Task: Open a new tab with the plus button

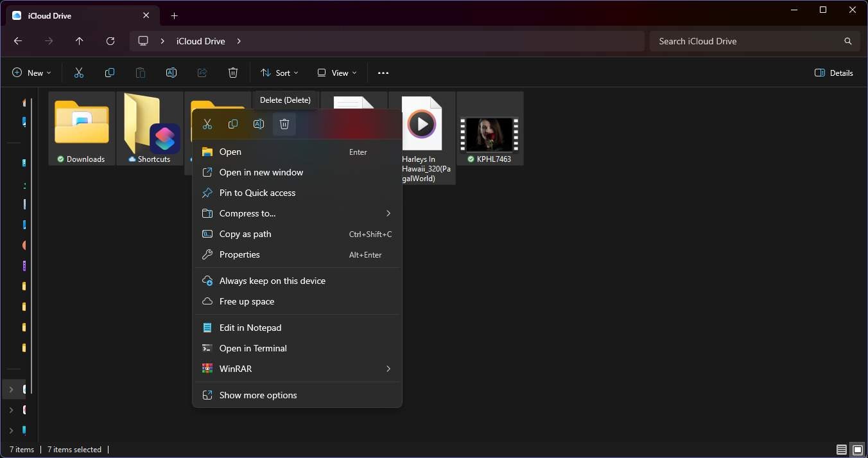Action: [x=174, y=15]
